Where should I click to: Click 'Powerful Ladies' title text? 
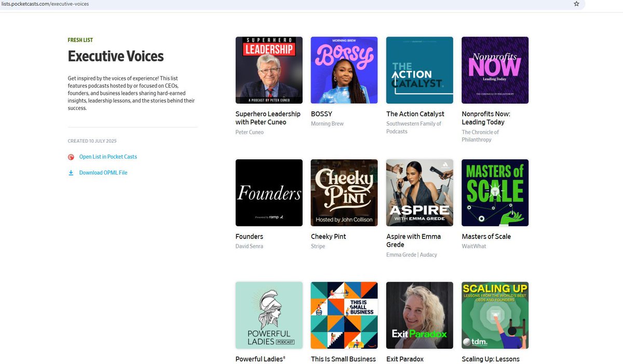[261, 359]
